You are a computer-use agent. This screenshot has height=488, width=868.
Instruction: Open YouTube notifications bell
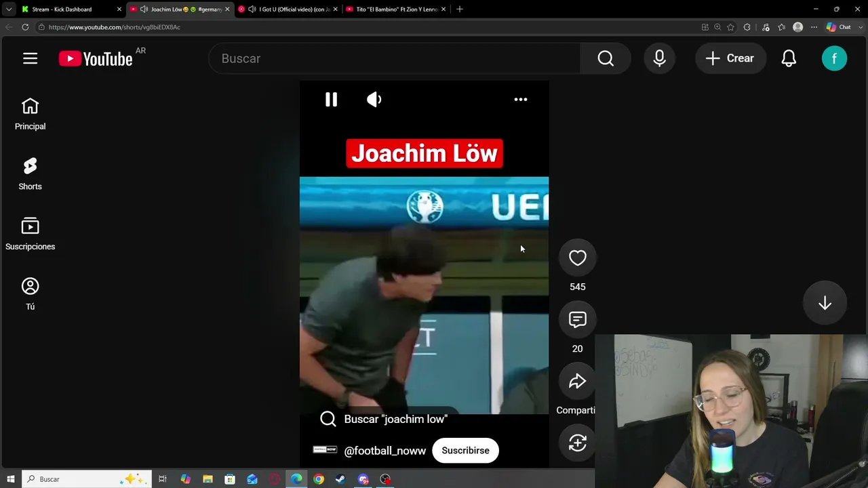pos(789,58)
